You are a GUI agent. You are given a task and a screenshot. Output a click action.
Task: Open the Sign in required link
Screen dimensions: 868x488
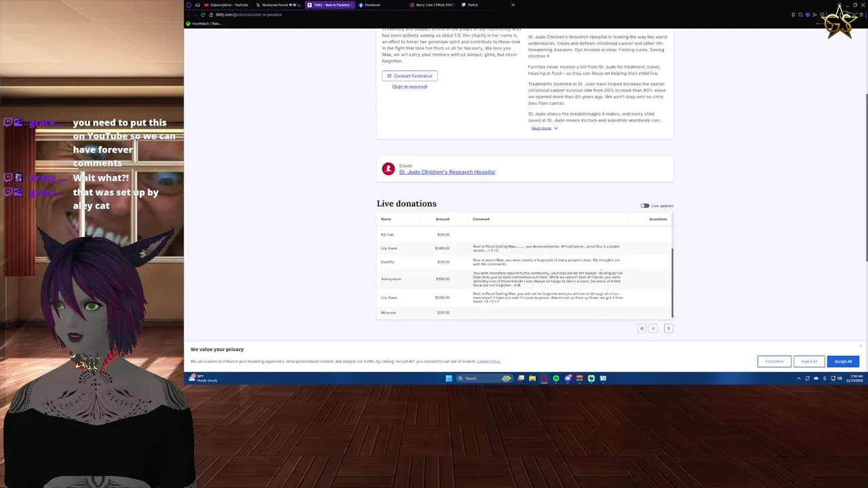click(410, 87)
